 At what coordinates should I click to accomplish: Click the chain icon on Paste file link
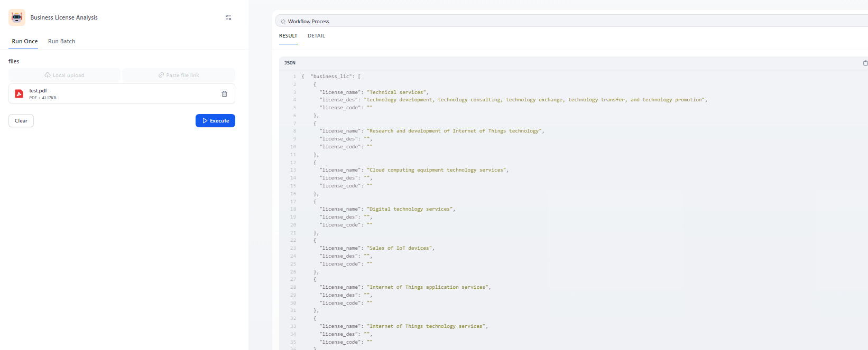[x=161, y=75]
